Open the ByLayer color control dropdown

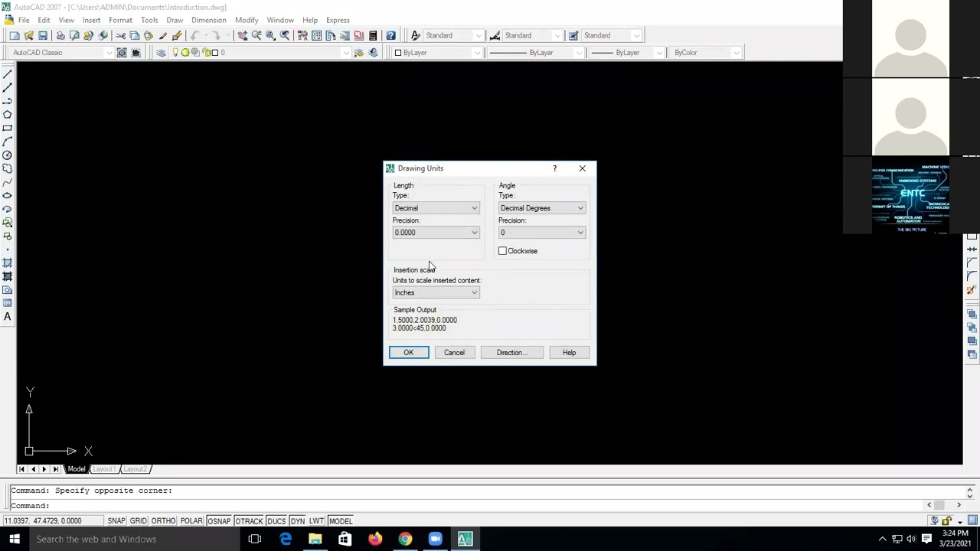coord(438,52)
